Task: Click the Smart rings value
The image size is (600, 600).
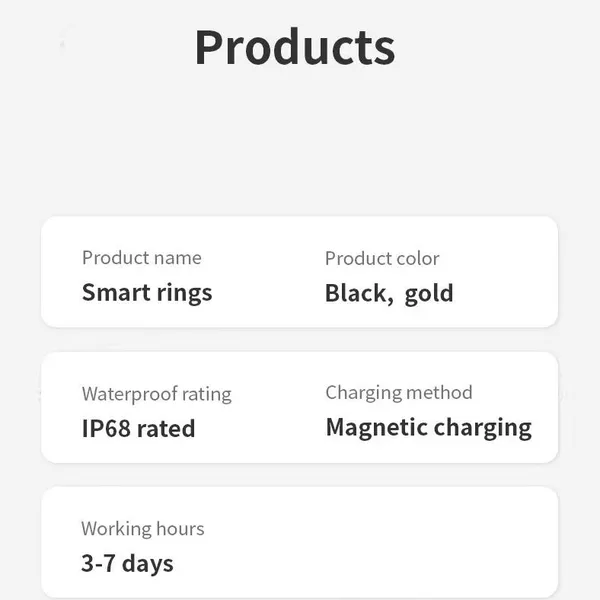Action: coord(147,293)
